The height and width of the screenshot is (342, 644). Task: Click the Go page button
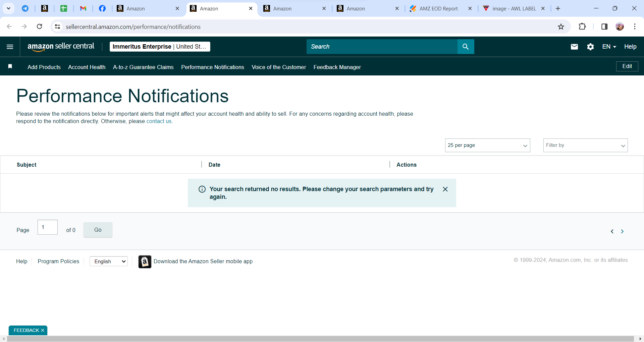click(x=98, y=230)
